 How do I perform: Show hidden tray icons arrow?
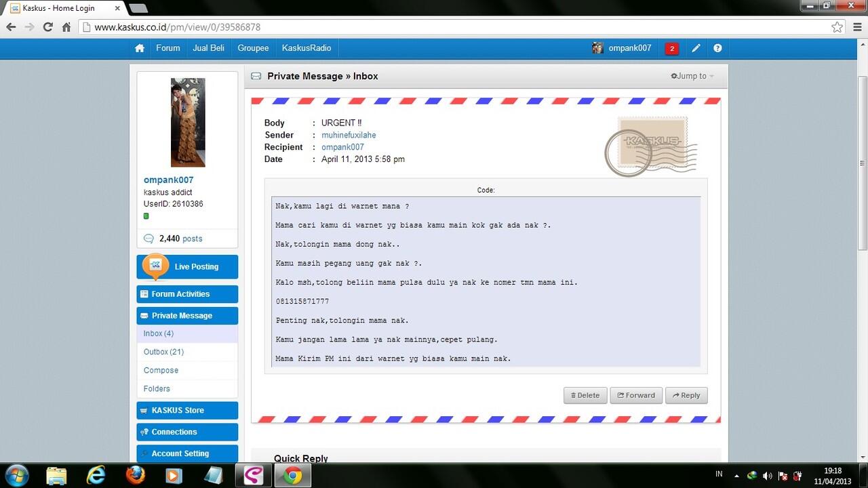pyautogui.click(x=736, y=476)
